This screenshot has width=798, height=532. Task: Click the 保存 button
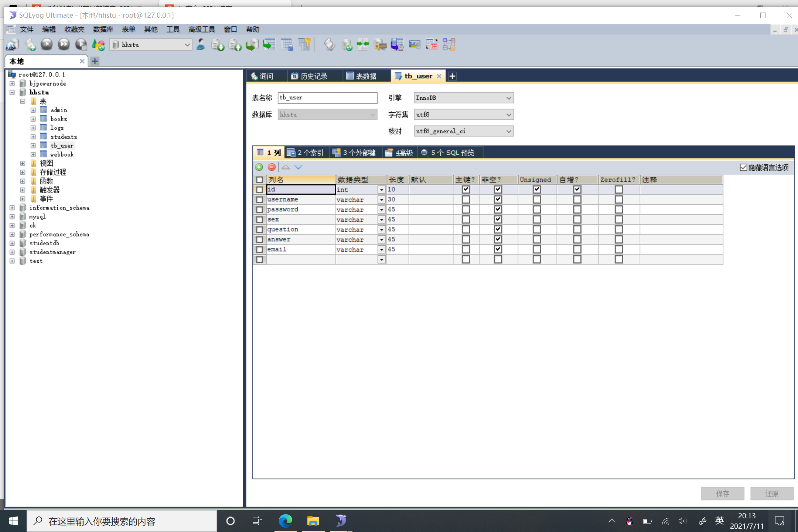pos(722,493)
